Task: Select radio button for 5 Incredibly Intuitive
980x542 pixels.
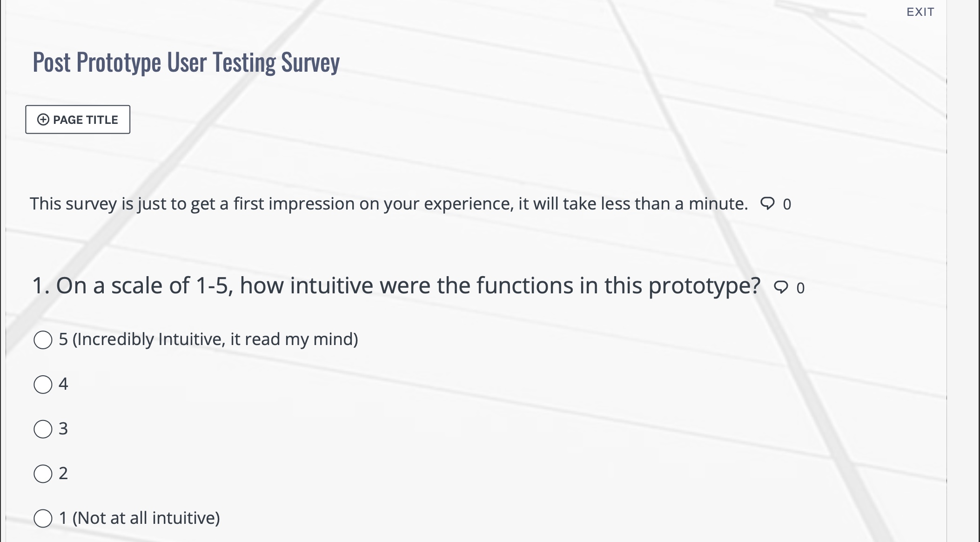Action: pos(43,340)
